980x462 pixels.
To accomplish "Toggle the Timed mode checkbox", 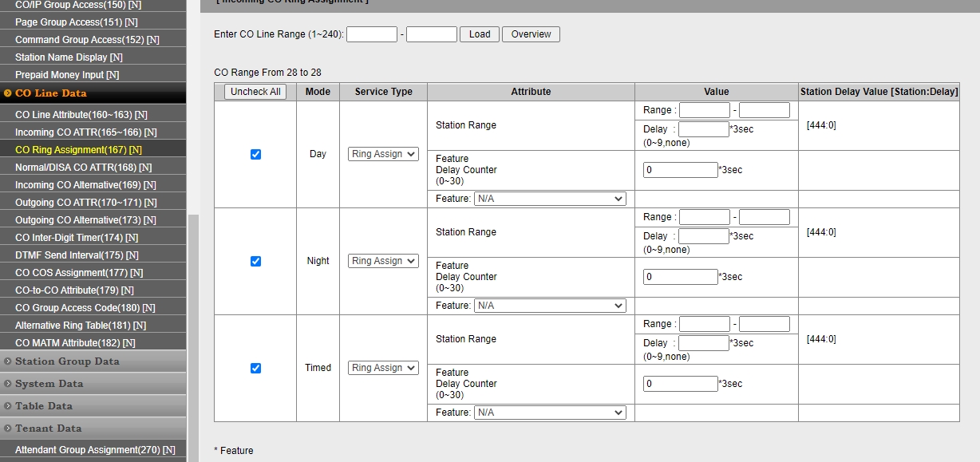I will tap(255, 368).
